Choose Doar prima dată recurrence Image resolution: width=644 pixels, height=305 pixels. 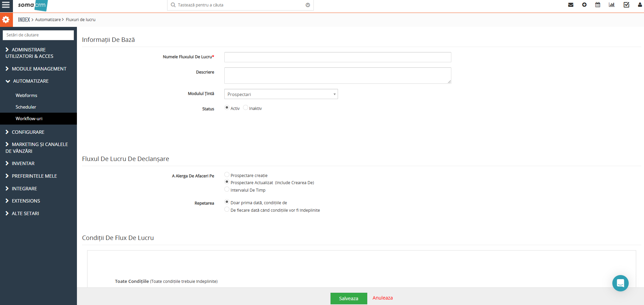point(227,202)
